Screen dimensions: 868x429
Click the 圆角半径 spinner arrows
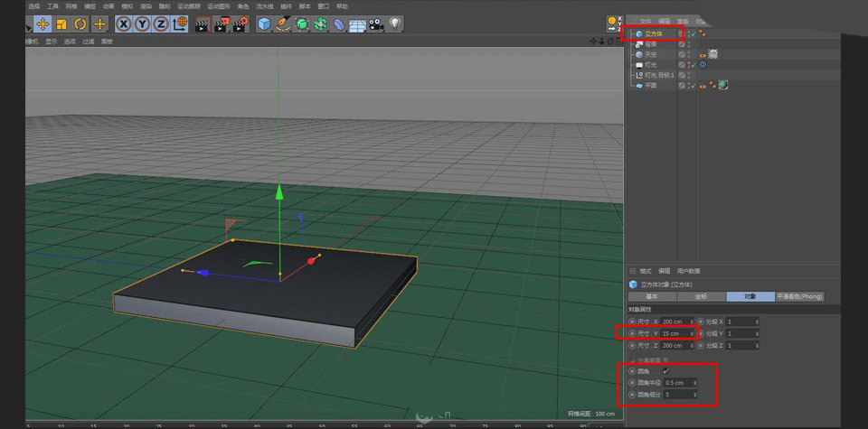(693, 383)
